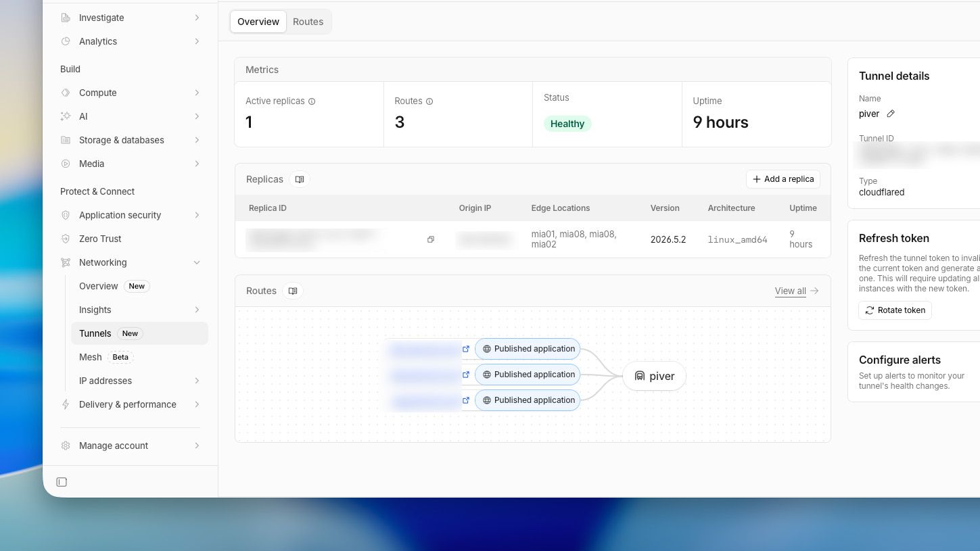Expand the Insights chevron
980x551 pixels.
pos(197,310)
